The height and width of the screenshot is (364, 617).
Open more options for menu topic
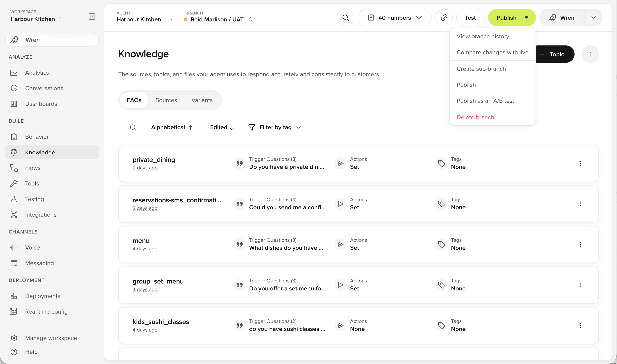click(x=580, y=244)
